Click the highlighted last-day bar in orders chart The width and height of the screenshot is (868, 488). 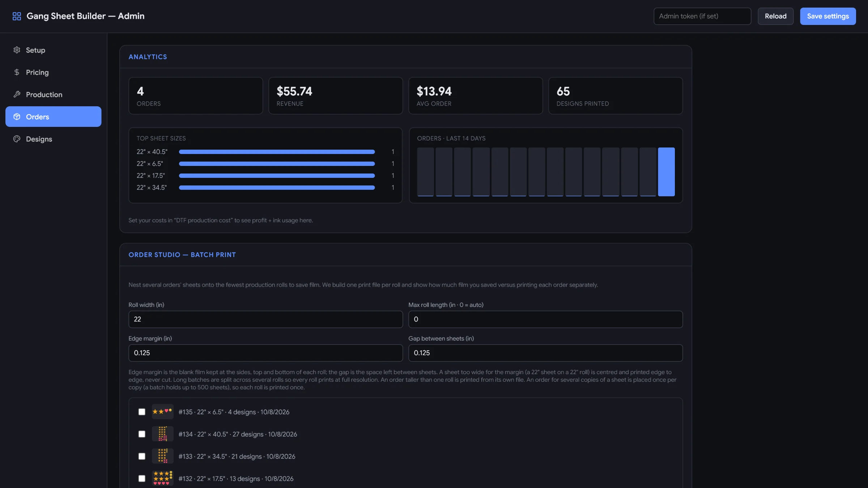666,172
